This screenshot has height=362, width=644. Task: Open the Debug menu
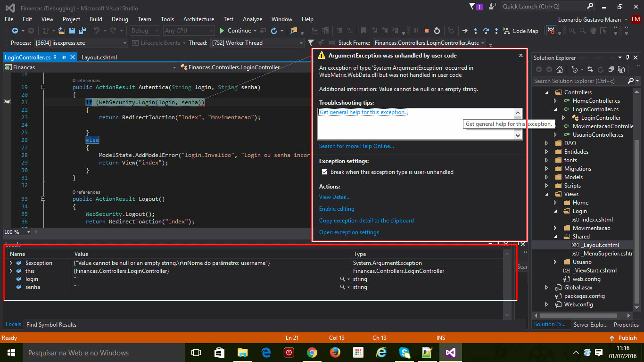[120, 19]
